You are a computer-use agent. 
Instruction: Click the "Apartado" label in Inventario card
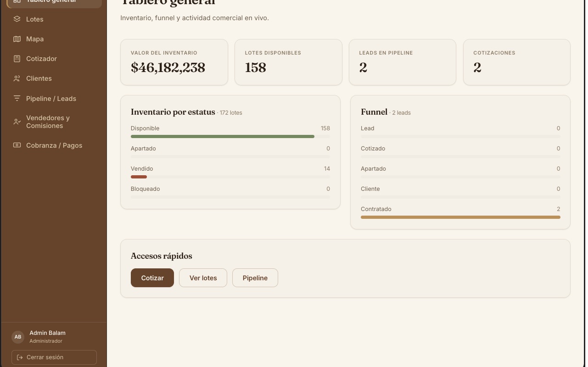[x=143, y=149]
